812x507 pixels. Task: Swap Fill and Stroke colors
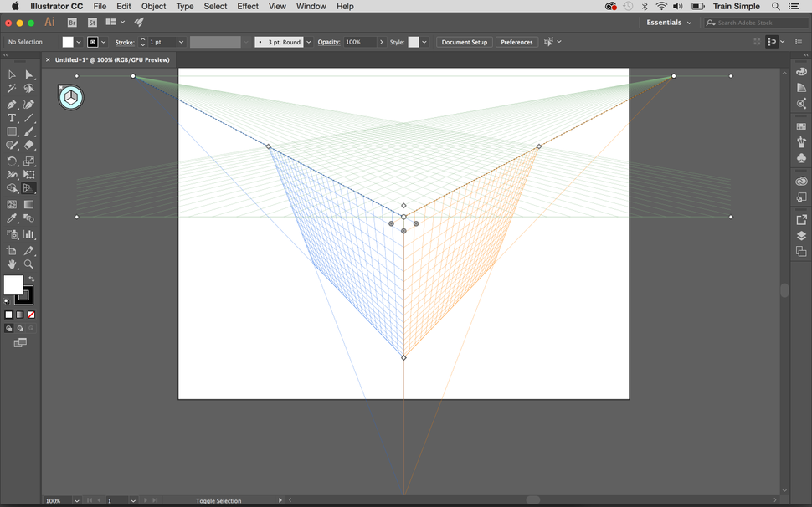tap(31, 279)
